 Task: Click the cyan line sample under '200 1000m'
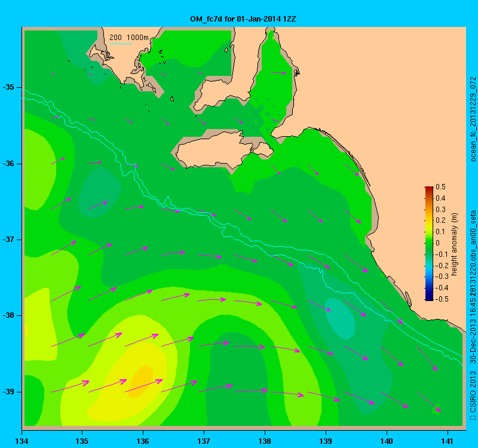coord(121,44)
